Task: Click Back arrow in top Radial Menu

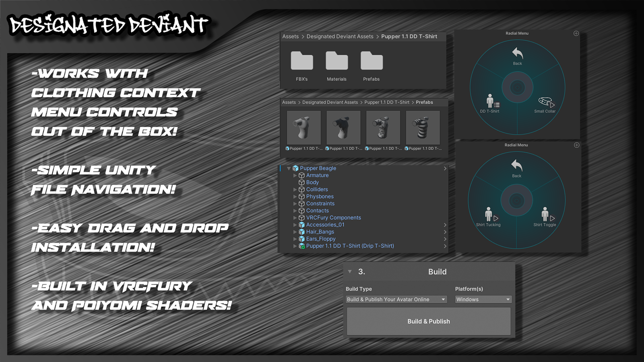Action: pos(517,54)
